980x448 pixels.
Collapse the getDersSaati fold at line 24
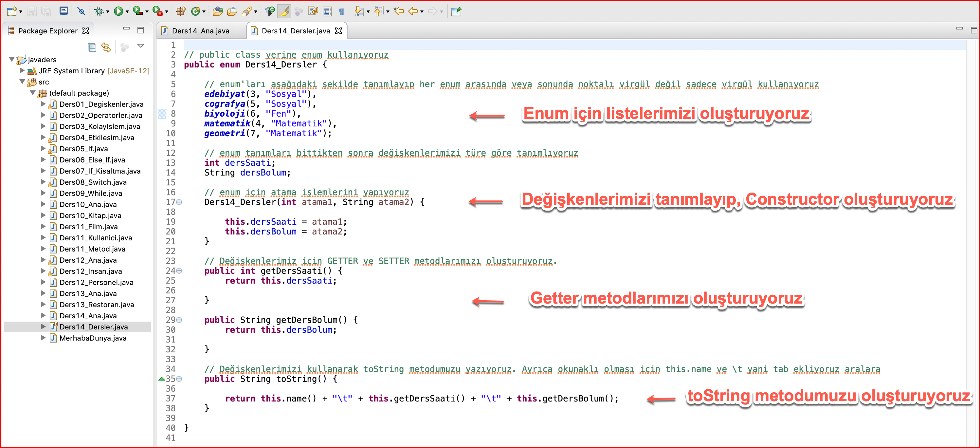(179, 271)
